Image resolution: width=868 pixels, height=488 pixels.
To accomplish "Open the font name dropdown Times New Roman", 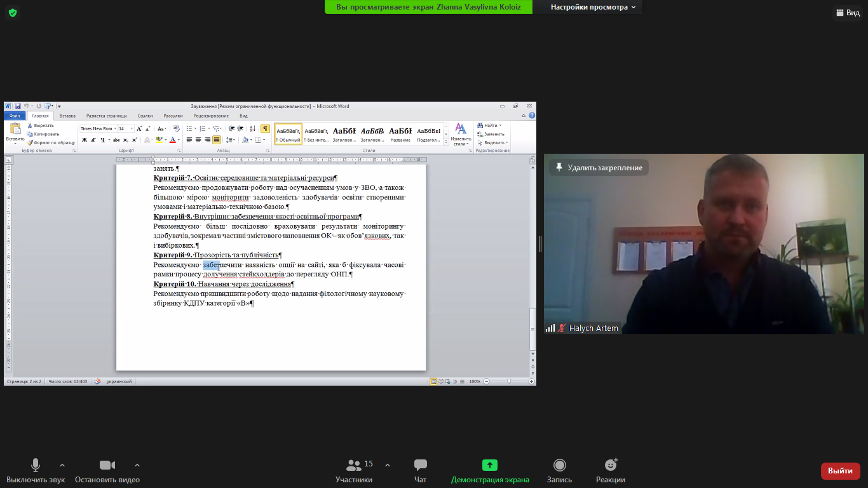I will click(x=98, y=128).
